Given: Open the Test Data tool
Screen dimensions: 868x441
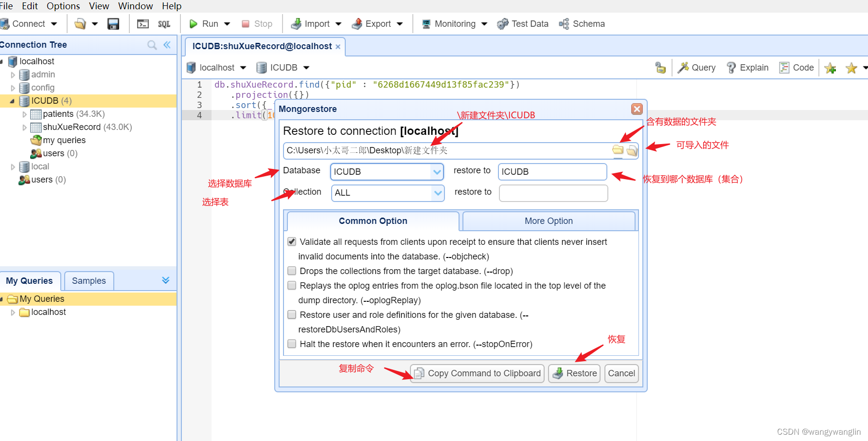Looking at the screenshot, I should [523, 24].
